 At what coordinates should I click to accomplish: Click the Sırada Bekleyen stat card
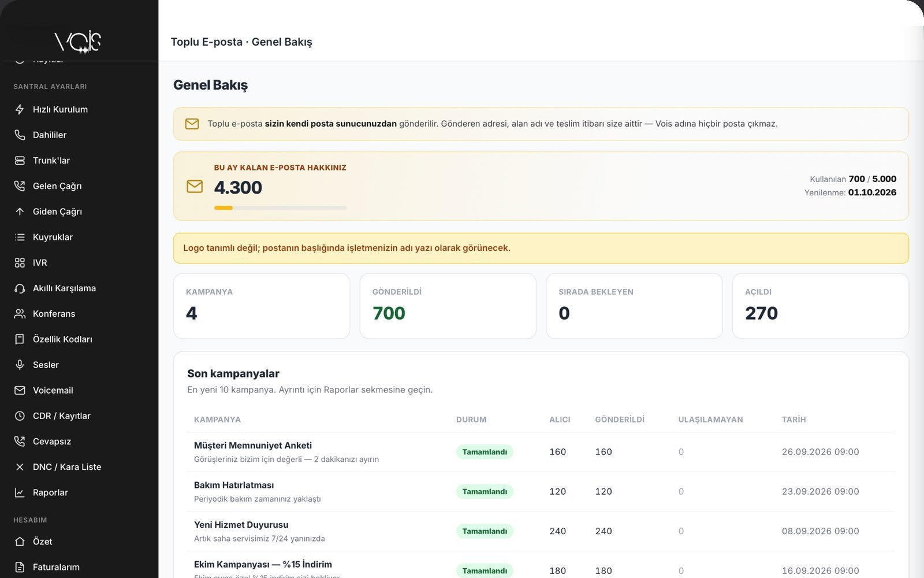[x=634, y=306]
